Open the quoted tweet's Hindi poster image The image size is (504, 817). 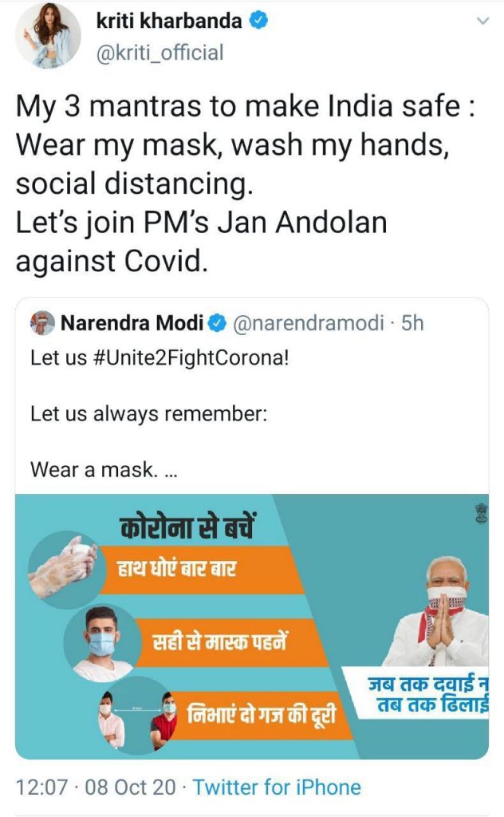(252, 626)
